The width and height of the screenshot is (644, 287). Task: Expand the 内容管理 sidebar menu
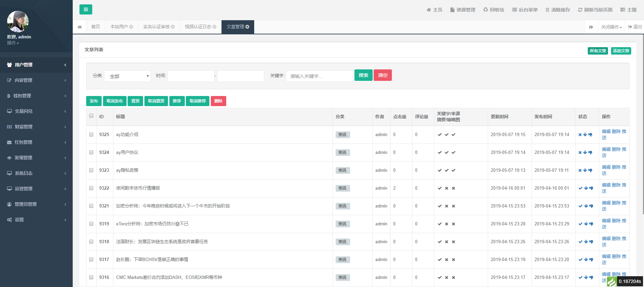coord(36,80)
